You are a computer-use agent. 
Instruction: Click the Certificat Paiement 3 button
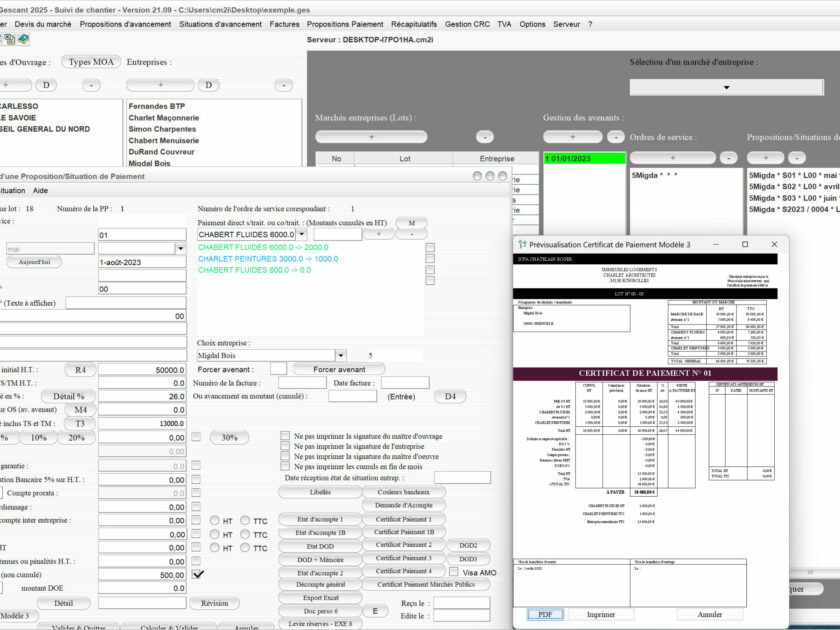[403, 558]
